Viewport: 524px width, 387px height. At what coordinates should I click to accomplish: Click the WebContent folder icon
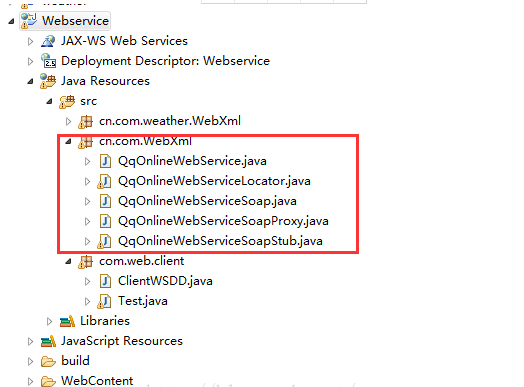[x=48, y=381]
